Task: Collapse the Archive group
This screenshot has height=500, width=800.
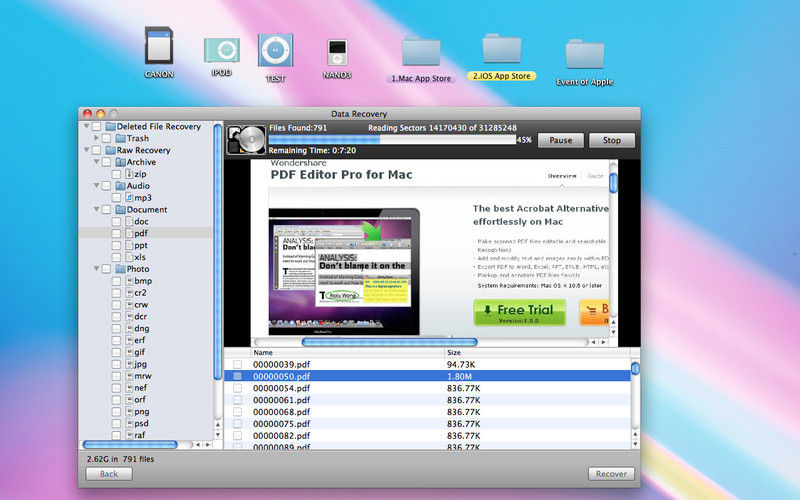Action: [x=96, y=162]
